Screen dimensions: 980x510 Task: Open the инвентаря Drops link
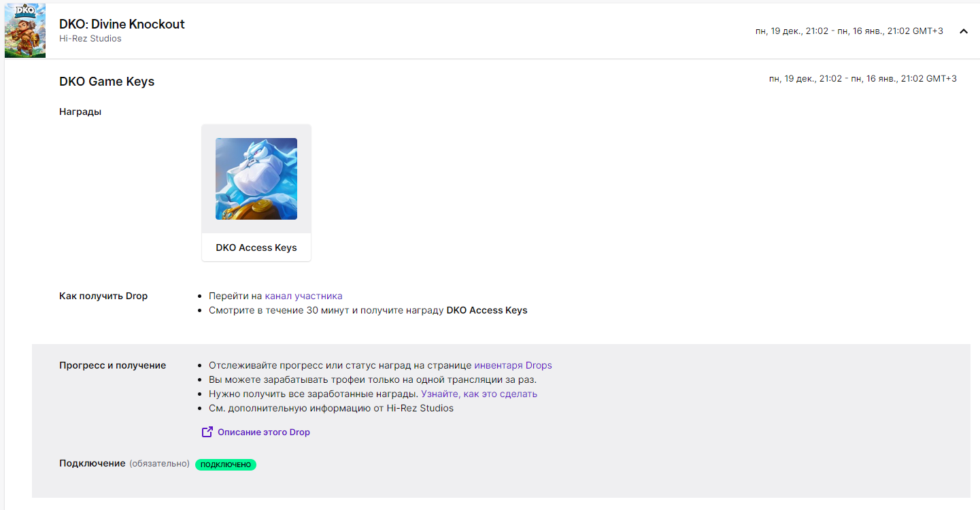click(513, 365)
